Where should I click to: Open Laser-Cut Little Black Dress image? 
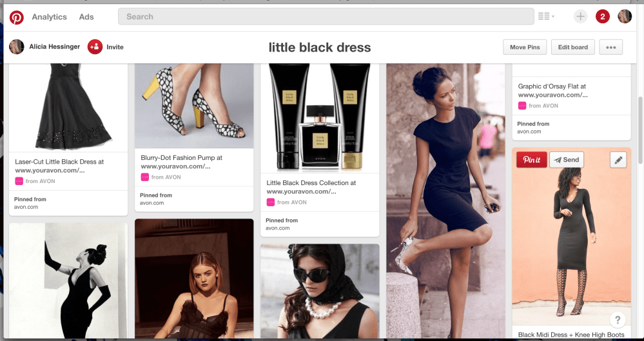click(68, 108)
